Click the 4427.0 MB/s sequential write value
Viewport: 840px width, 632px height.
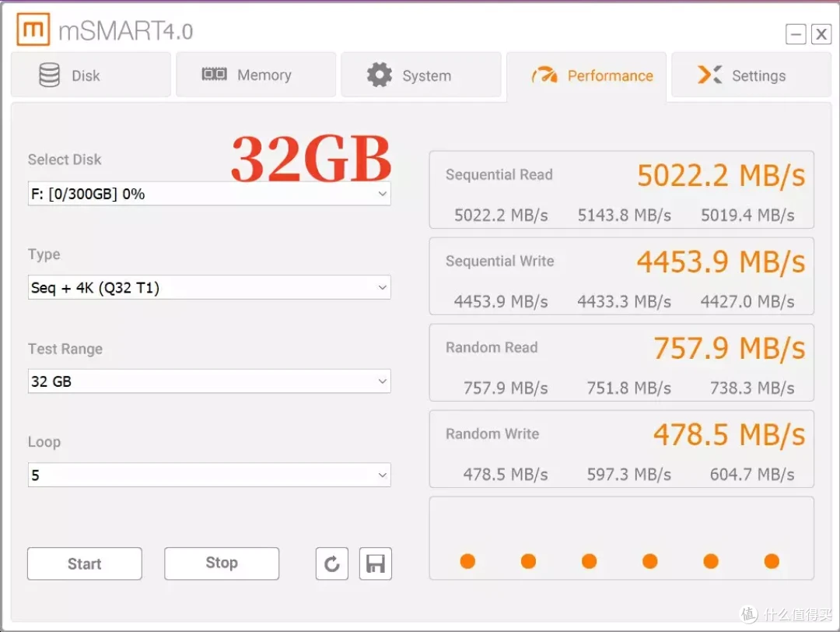(748, 302)
